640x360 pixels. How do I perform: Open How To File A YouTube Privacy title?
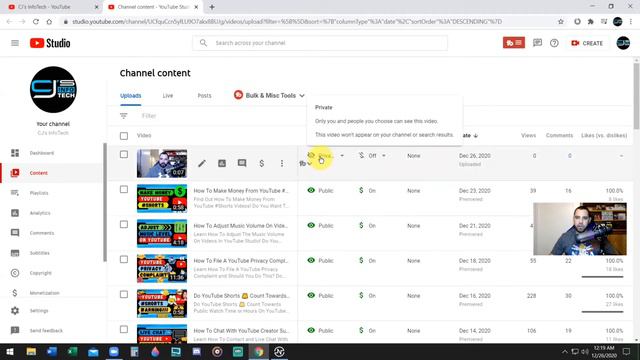[x=241, y=261]
